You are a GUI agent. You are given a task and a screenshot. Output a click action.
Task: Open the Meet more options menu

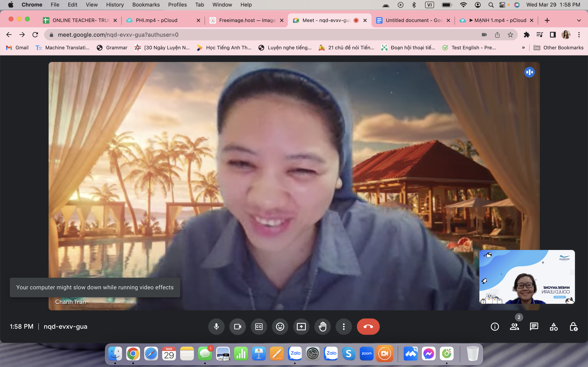point(344,326)
